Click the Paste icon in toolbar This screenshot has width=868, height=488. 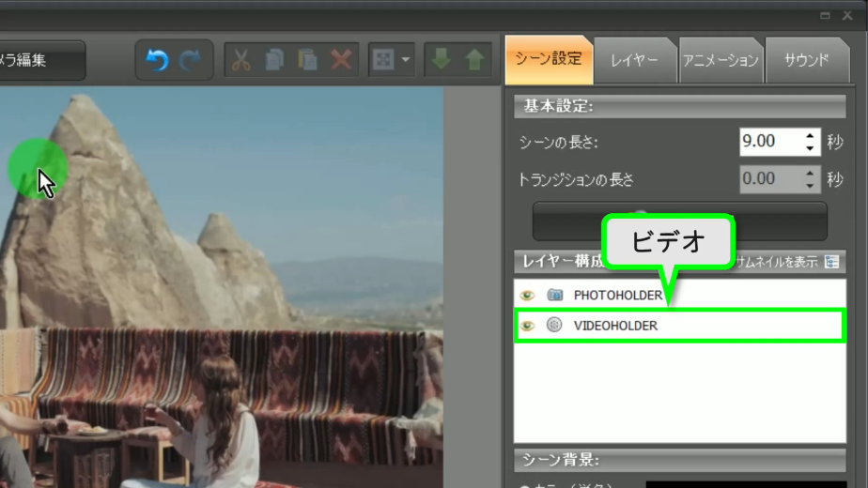coord(307,60)
